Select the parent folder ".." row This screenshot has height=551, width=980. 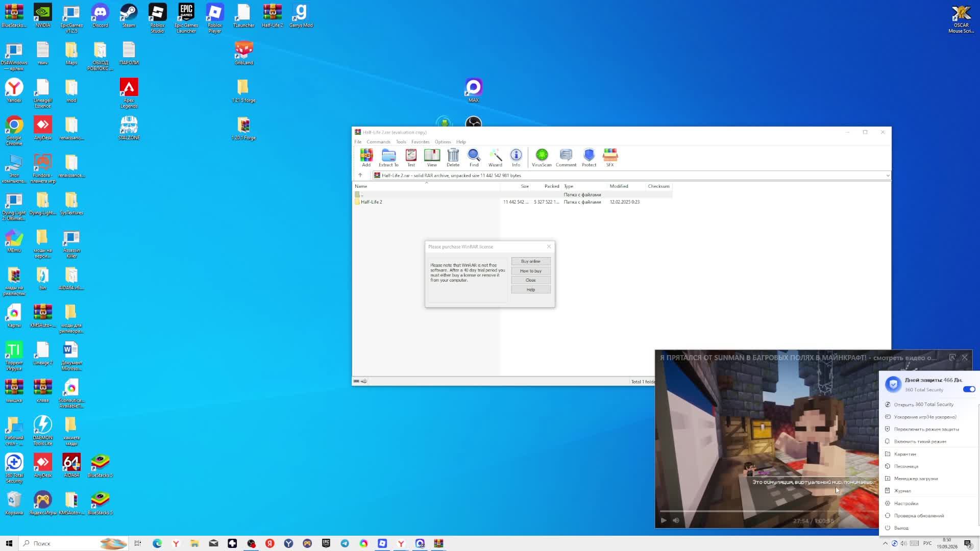[513, 194]
